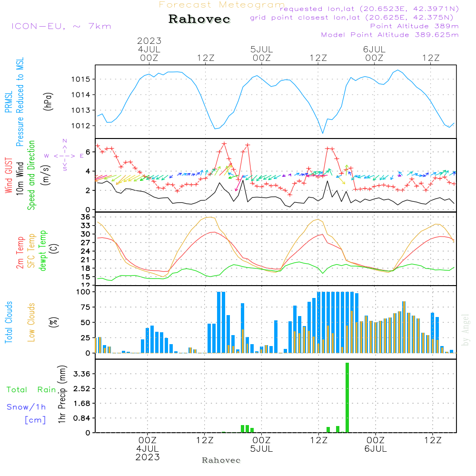This screenshot has width=476, height=476.
Task: Click the '(m/s)' wind unit label
Action: click(46, 175)
